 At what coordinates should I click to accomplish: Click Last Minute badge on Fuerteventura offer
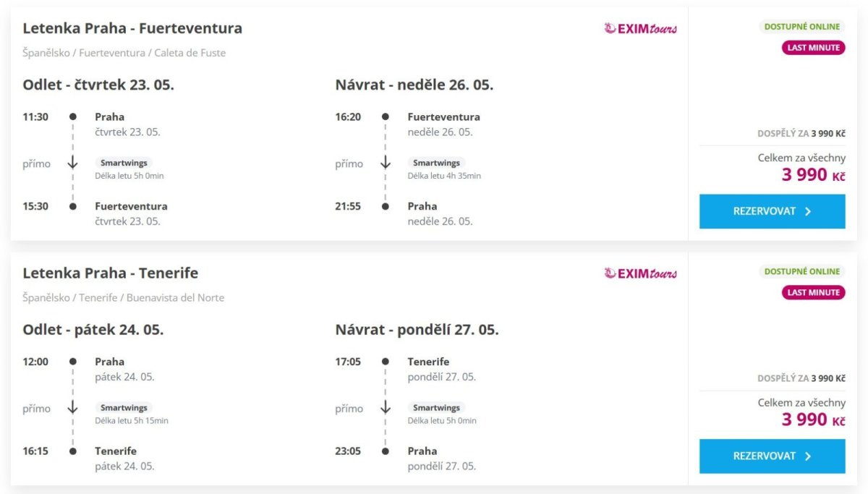pyautogui.click(x=814, y=48)
